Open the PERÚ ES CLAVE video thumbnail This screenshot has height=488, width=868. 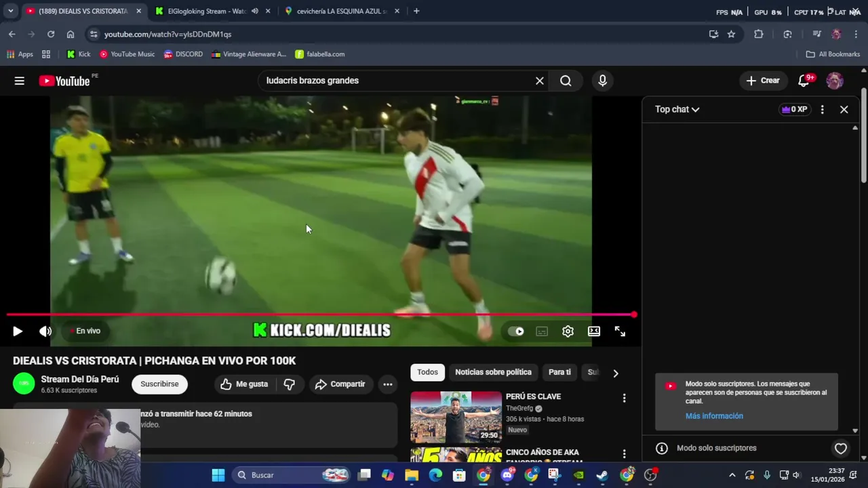[456, 417]
